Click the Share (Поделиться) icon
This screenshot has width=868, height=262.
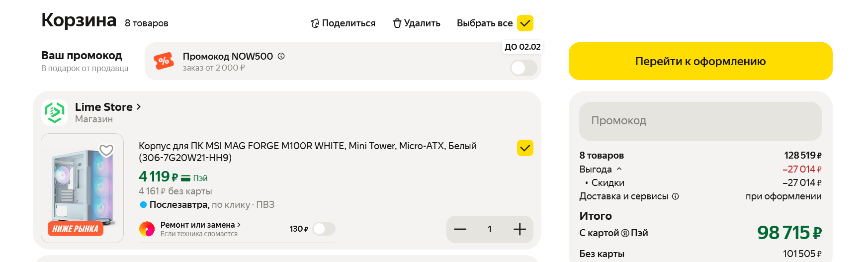(315, 23)
